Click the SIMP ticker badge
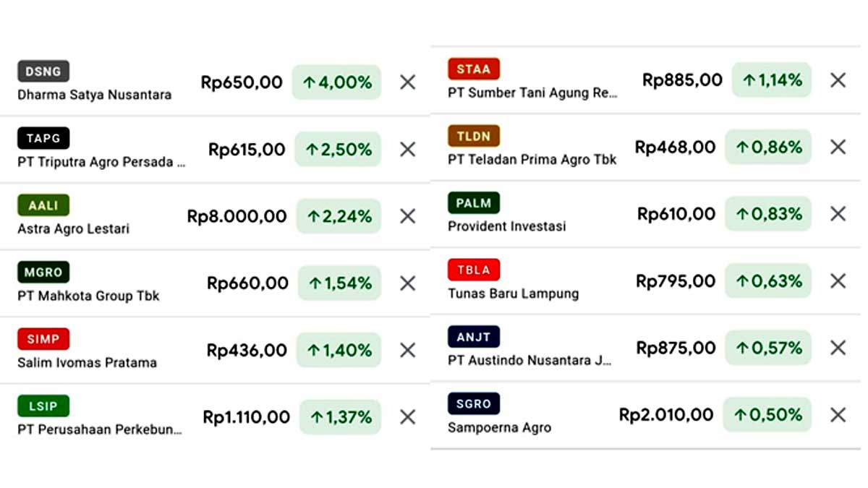This screenshot has height=488, width=868. click(x=43, y=338)
